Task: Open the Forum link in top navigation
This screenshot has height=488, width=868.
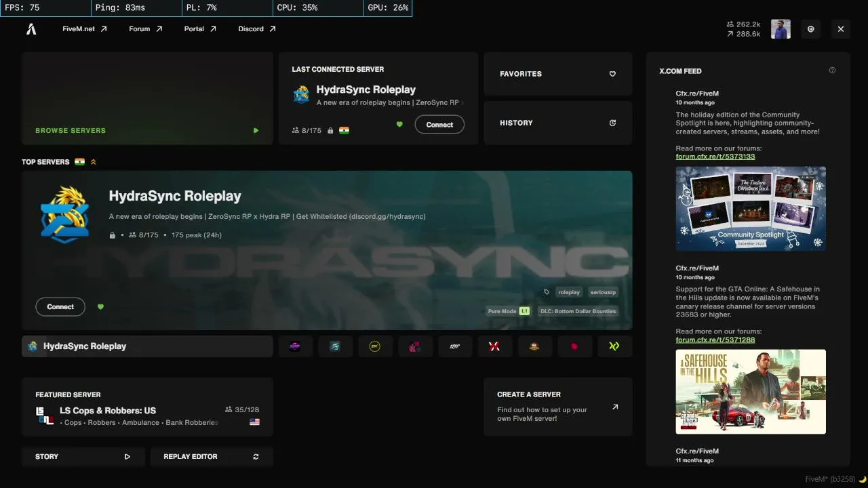Action: point(146,29)
